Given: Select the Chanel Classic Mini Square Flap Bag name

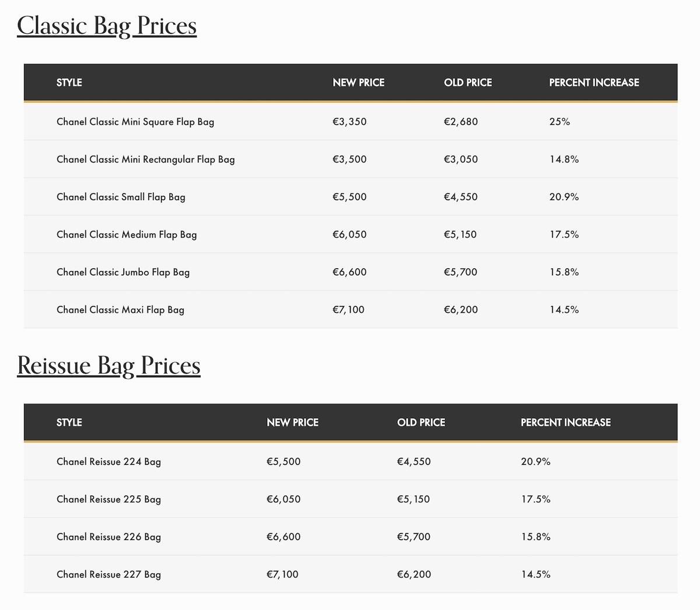Looking at the screenshot, I should (x=135, y=122).
